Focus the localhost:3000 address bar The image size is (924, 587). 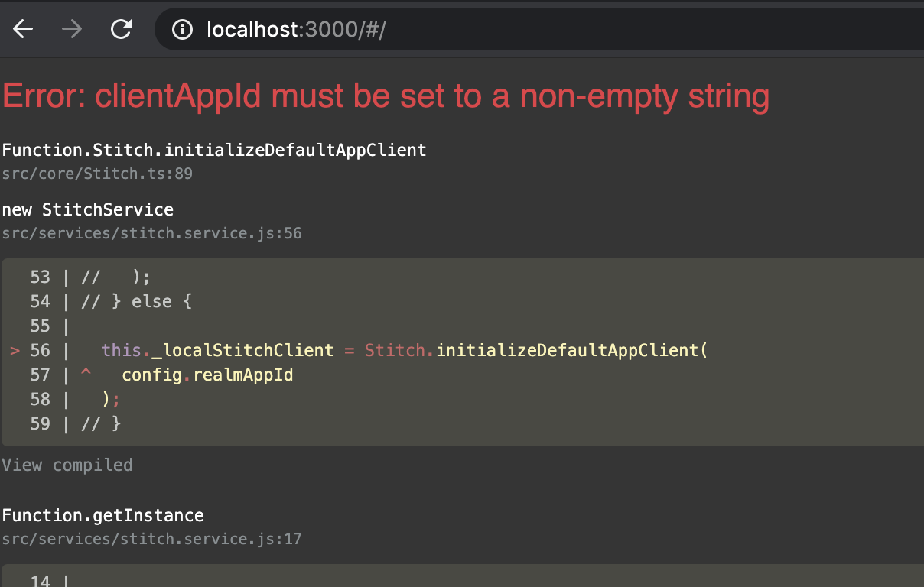click(459, 30)
